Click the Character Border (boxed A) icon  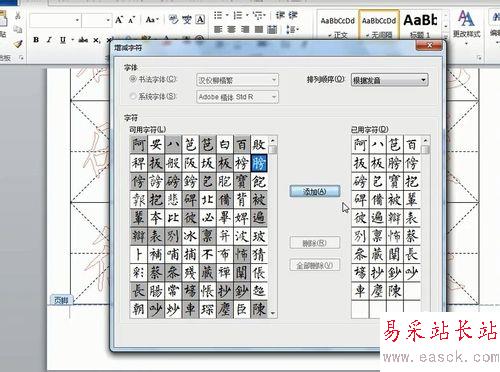(200, 20)
